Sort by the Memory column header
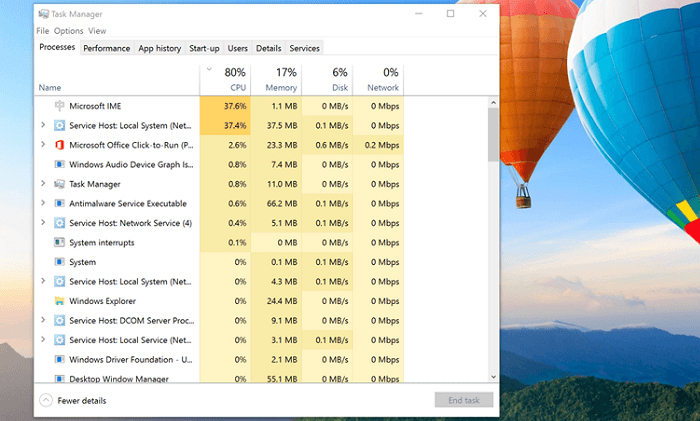700x421 pixels. 276,79
